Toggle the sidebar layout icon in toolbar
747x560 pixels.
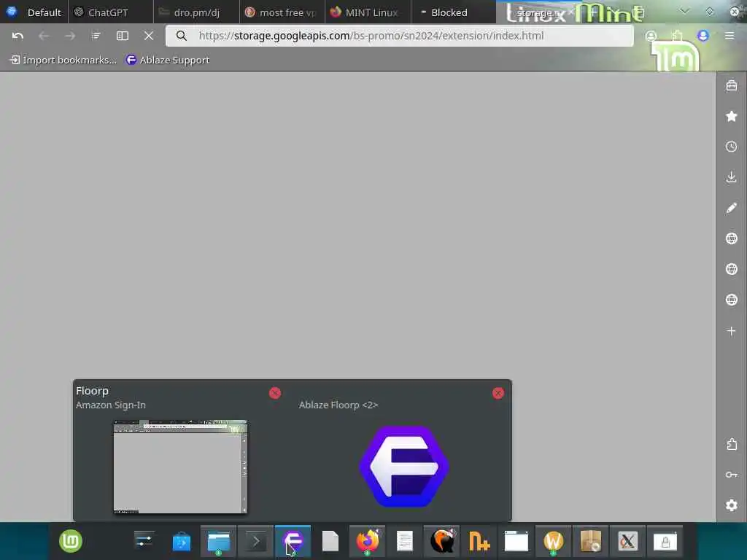coord(123,36)
